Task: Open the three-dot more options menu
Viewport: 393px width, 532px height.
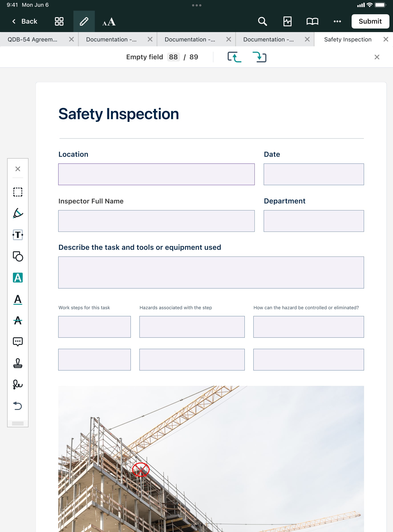Action: click(x=337, y=21)
